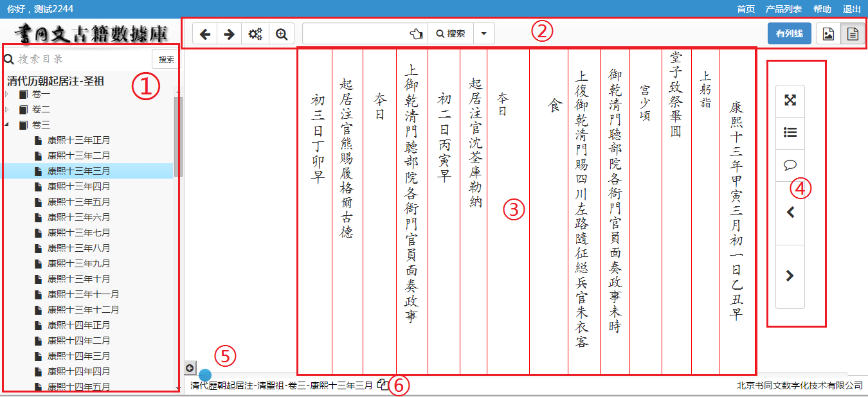Screen dimensions: 868x397
Task: Click the comment bubble icon
Action: coord(790,165)
